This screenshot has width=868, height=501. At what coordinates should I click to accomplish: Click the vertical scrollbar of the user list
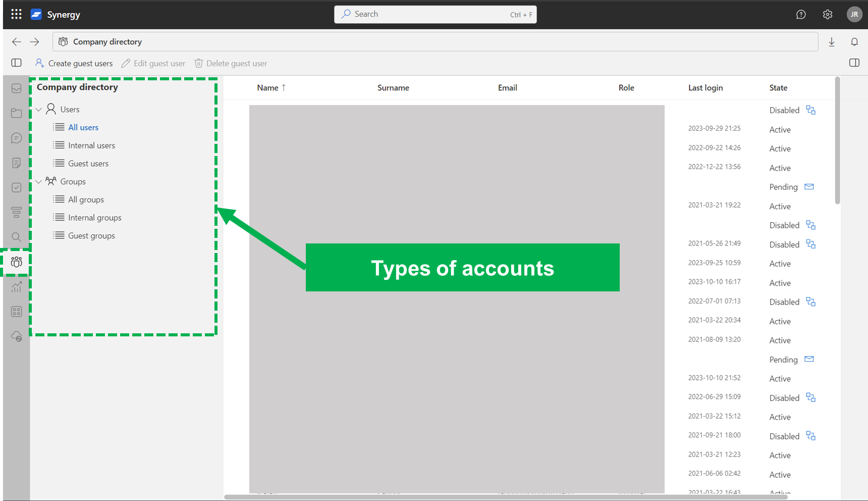pyautogui.click(x=838, y=140)
